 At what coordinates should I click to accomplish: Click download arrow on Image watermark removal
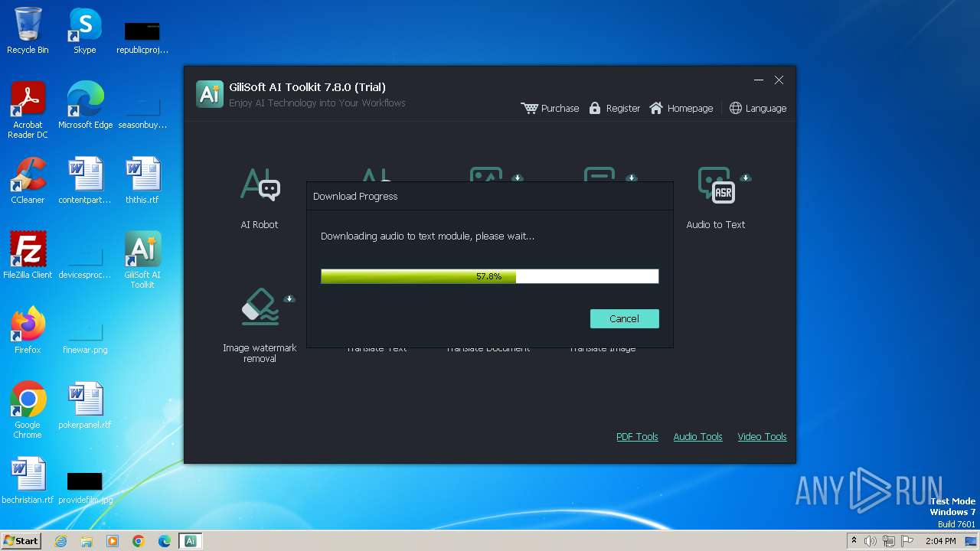coord(289,298)
